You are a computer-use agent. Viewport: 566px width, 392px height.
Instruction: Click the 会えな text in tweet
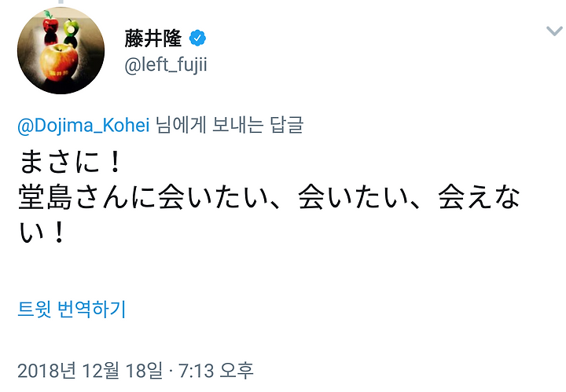(x=479, y=197)
